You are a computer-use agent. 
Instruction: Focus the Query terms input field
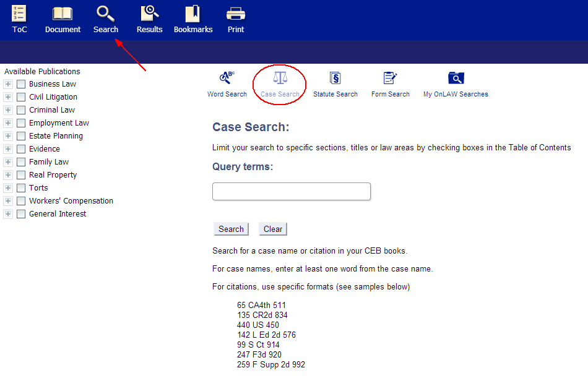292,192
